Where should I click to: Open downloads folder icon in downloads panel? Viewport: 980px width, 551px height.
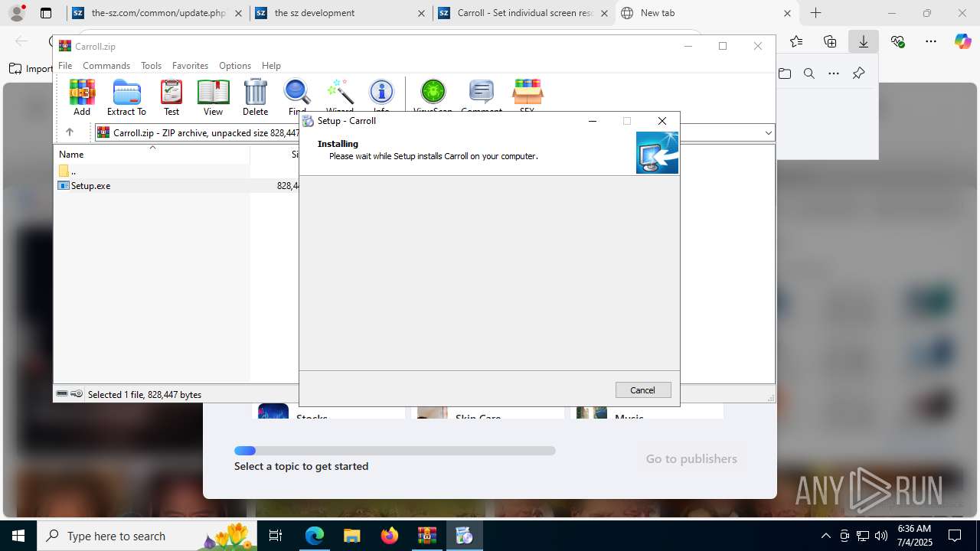point(785,73)
